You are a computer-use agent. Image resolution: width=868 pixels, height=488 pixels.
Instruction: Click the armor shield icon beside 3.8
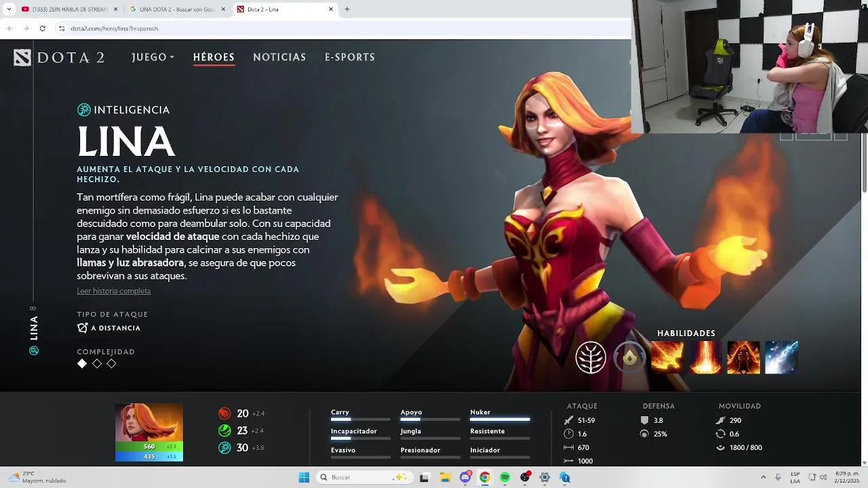pos(644,420)
